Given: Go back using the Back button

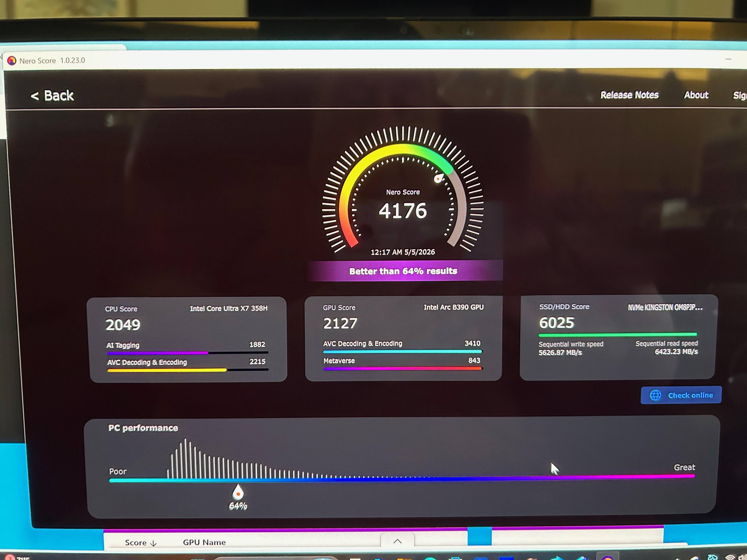Looking at the screenshot, I should (x=52, y=95).
